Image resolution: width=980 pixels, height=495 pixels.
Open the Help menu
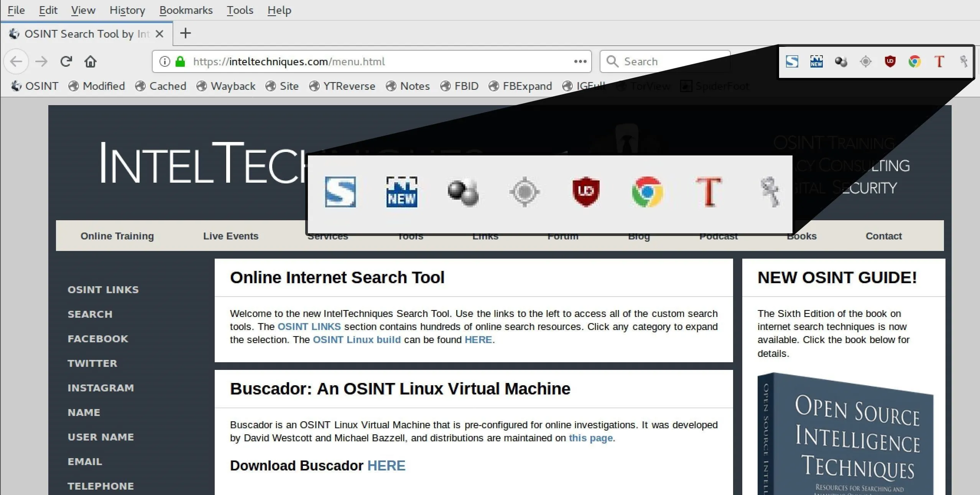[280, 10]
